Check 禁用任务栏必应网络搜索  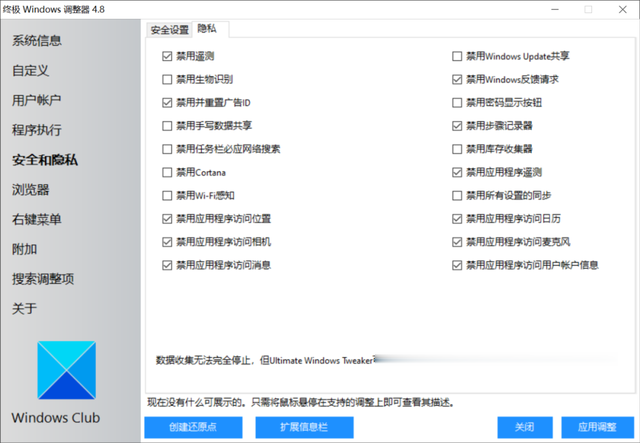pos(167,149)
